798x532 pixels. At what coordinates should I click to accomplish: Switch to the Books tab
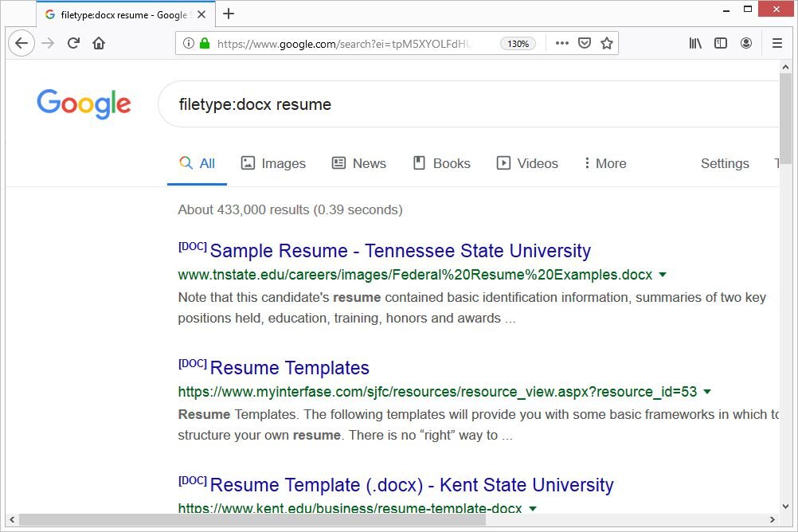coord(441,163)
